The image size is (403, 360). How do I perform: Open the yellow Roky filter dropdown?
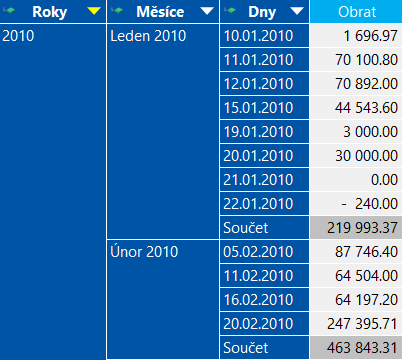(x=94, y=11)
